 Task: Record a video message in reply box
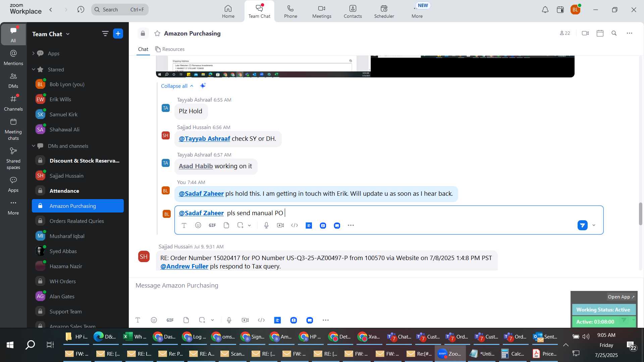280,225
